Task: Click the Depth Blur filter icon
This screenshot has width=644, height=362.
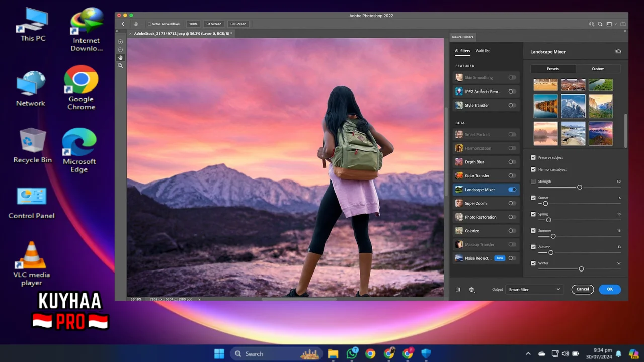Action: tap(459, 162)
